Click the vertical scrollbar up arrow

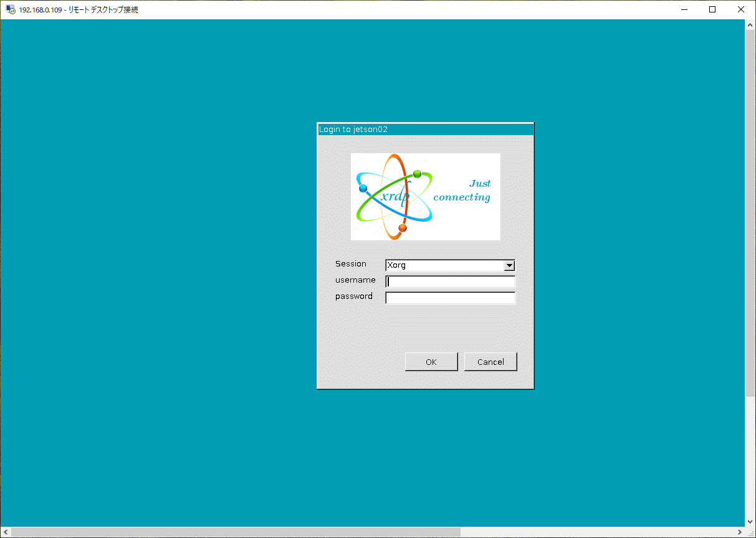tap(750, 24)
